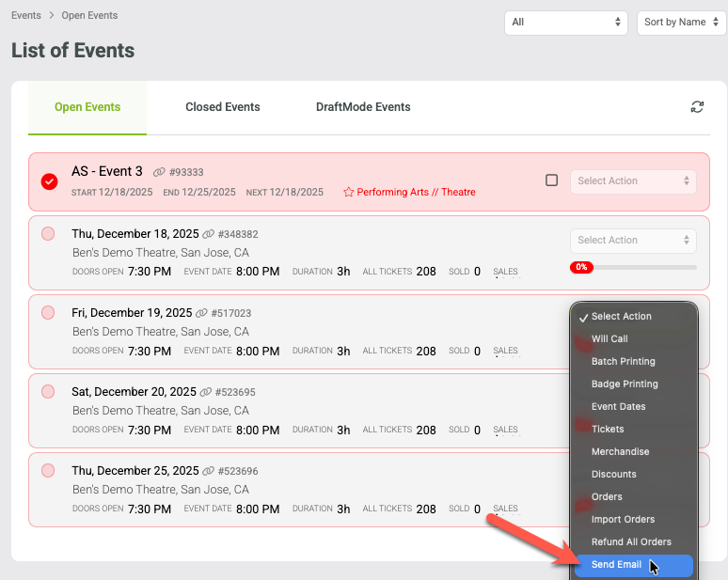Choose Will Call from the action menu

tap(633, 338)
